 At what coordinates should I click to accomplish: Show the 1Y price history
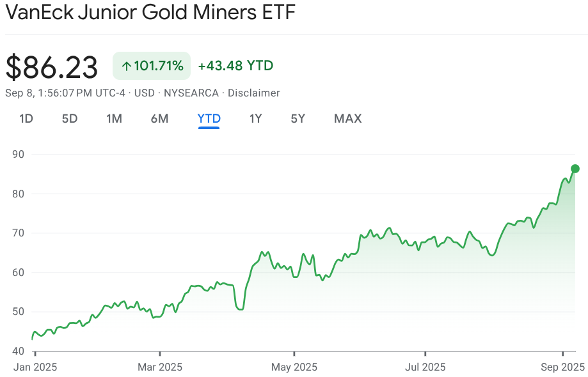click(255, 118)
